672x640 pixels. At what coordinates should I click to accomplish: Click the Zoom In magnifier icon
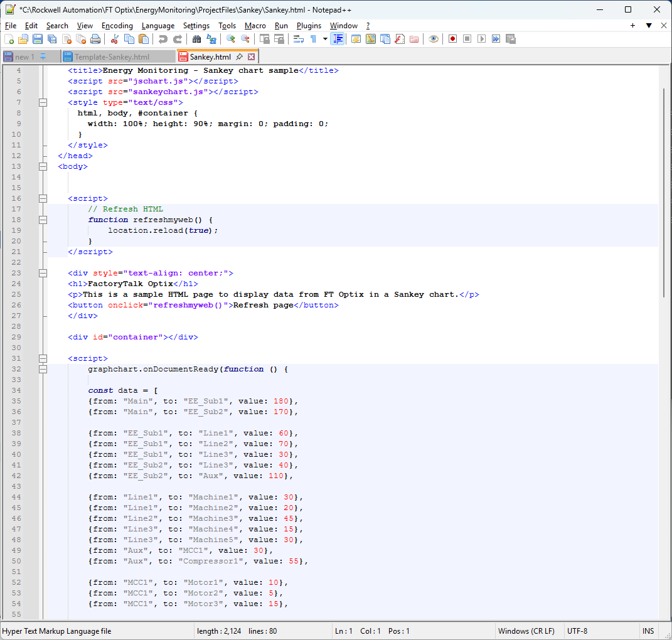pyautogui.click(x=230, y=39)
